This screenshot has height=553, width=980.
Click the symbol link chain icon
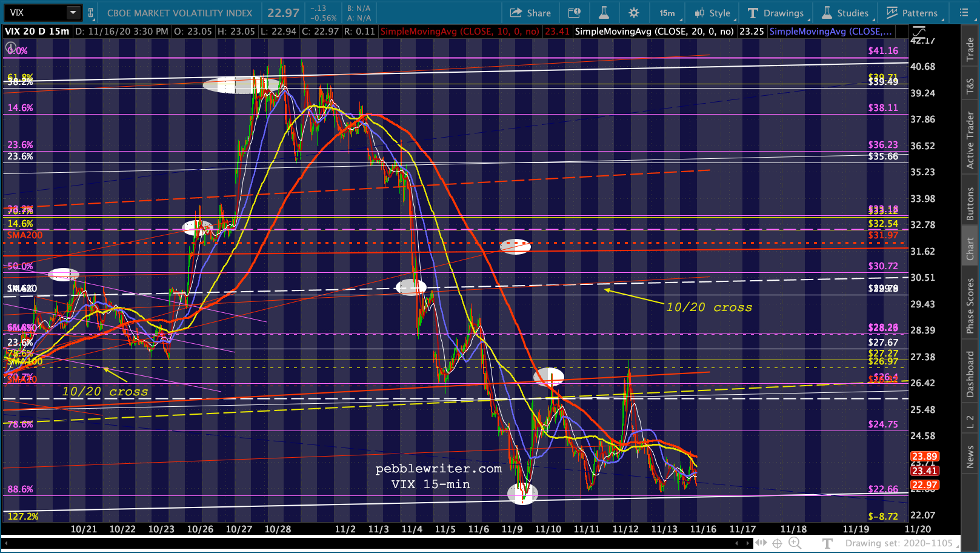pyautogui.click(x=91, y=13)
